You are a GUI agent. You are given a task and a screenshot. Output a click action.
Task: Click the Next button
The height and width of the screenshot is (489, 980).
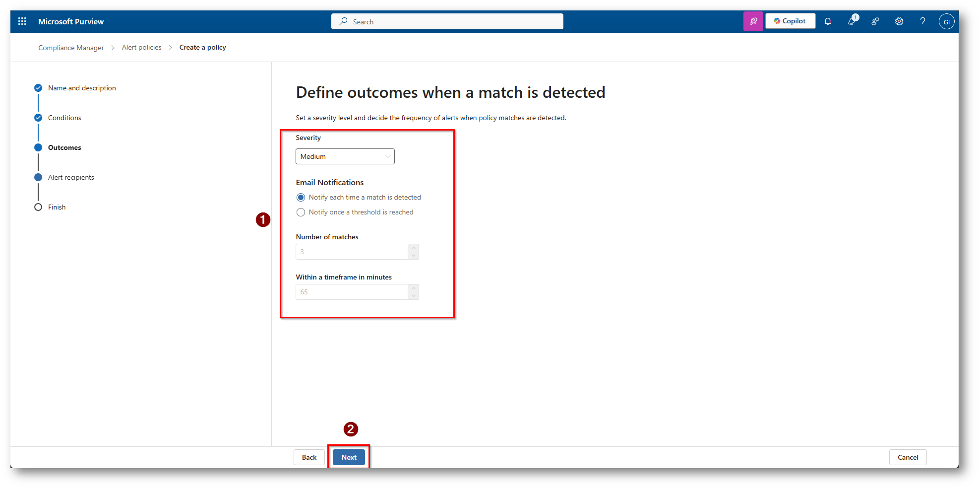click(349, 457)
